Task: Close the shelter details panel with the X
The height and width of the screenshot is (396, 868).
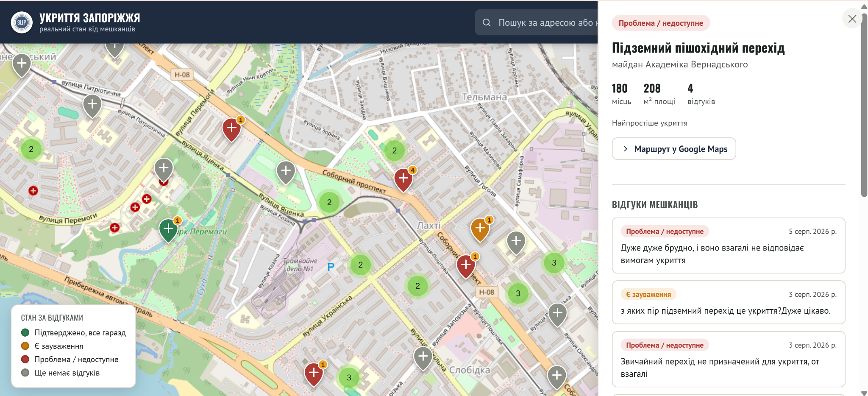Action: tap(852, 19)
